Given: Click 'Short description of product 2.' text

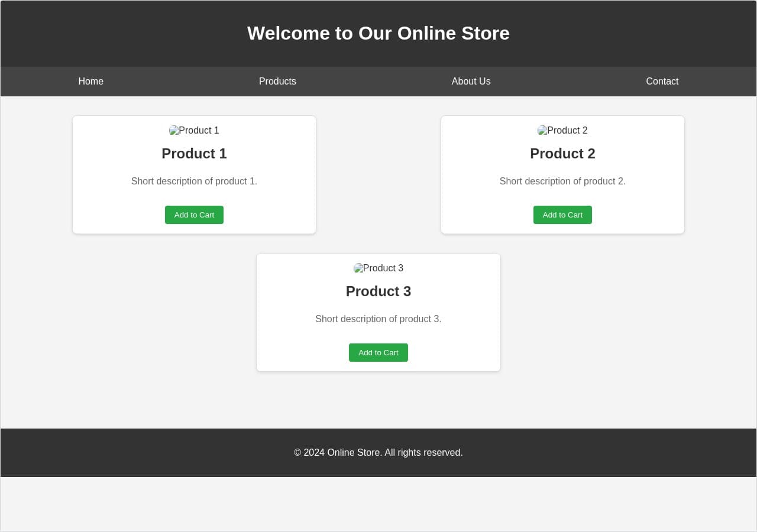Looking at the screenshot, I should click(x=562, y=181).
